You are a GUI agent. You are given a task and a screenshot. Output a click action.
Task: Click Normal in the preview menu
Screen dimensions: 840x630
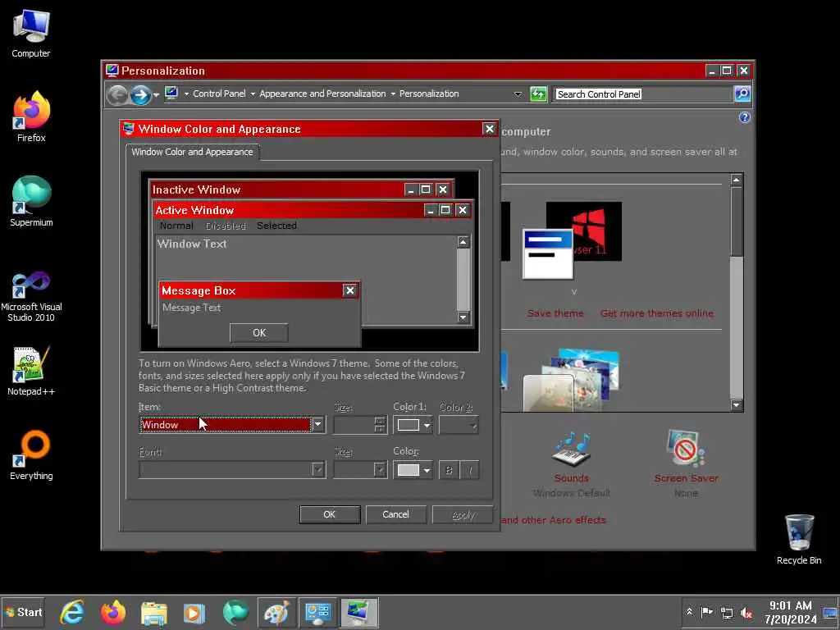[176, 226]
